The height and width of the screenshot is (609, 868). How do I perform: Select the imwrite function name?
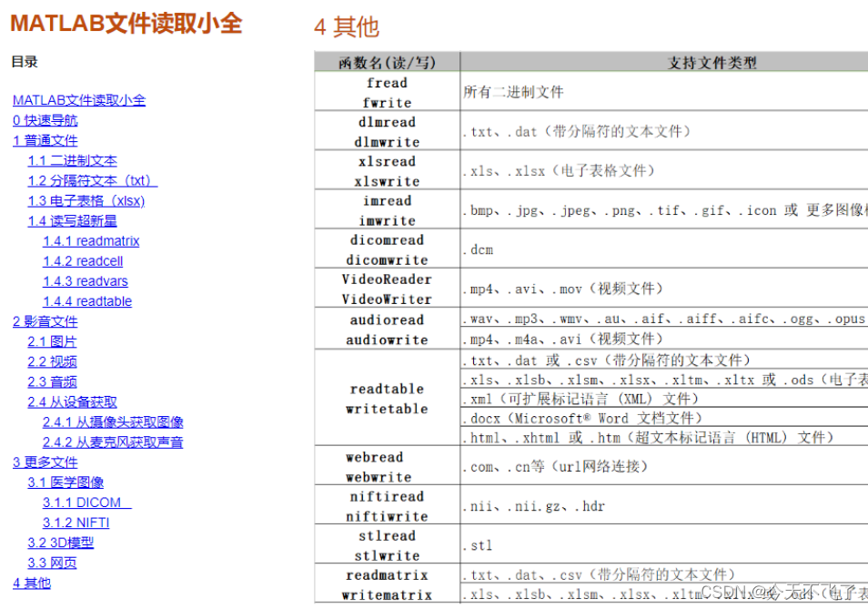[387, 220]
